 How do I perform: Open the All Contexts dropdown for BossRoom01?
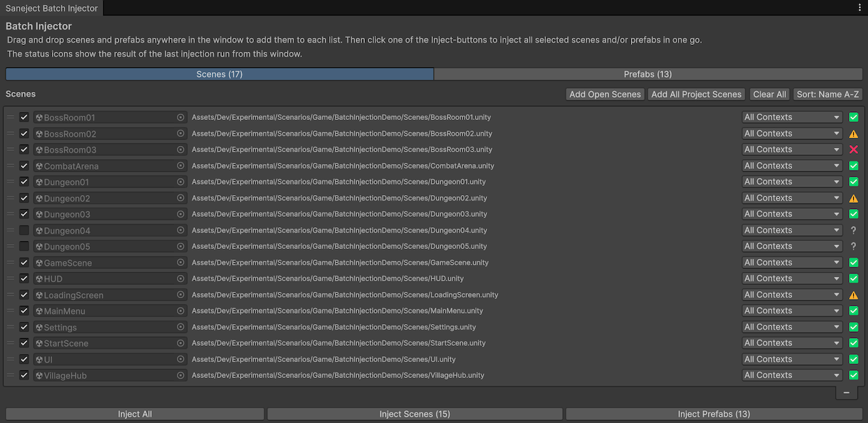pos(792,116)
